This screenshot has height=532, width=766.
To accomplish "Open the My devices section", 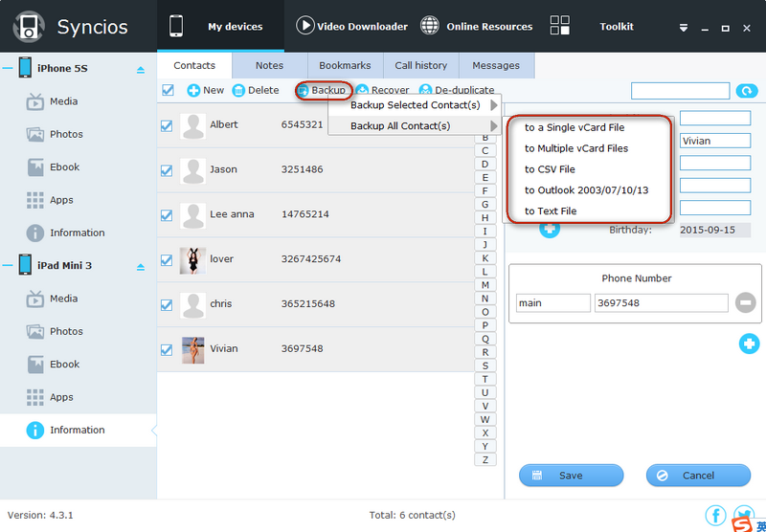I will pos(220,27).
